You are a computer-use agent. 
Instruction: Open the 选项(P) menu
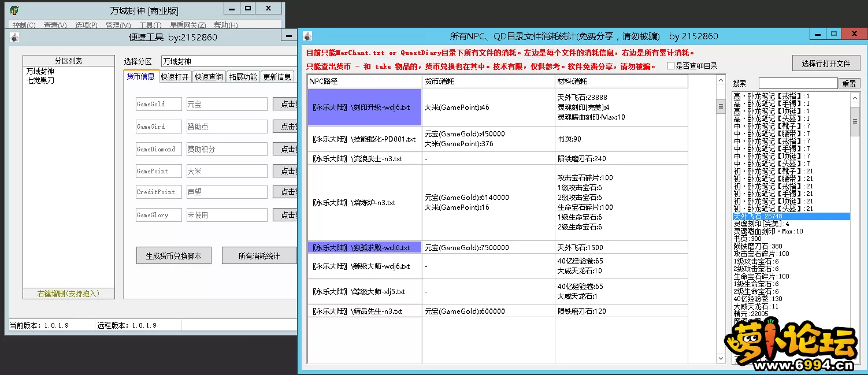[86, 25]
